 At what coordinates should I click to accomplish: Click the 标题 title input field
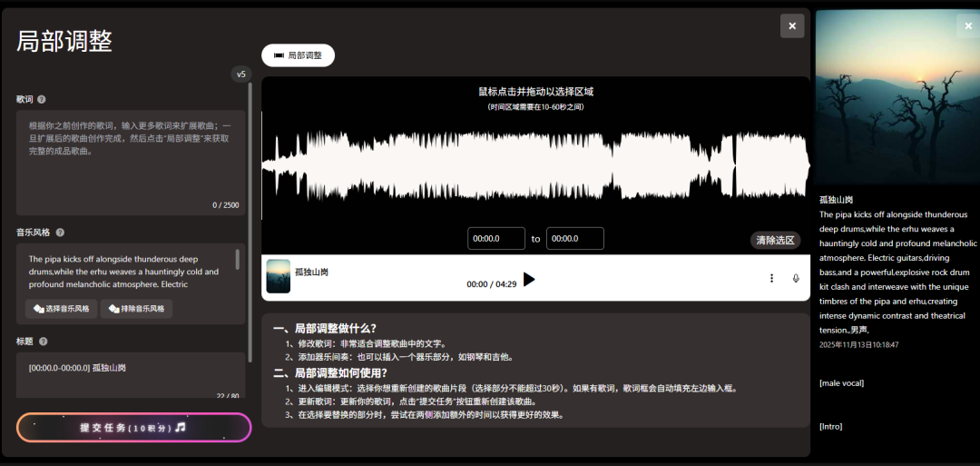click(x=131, y=374)
